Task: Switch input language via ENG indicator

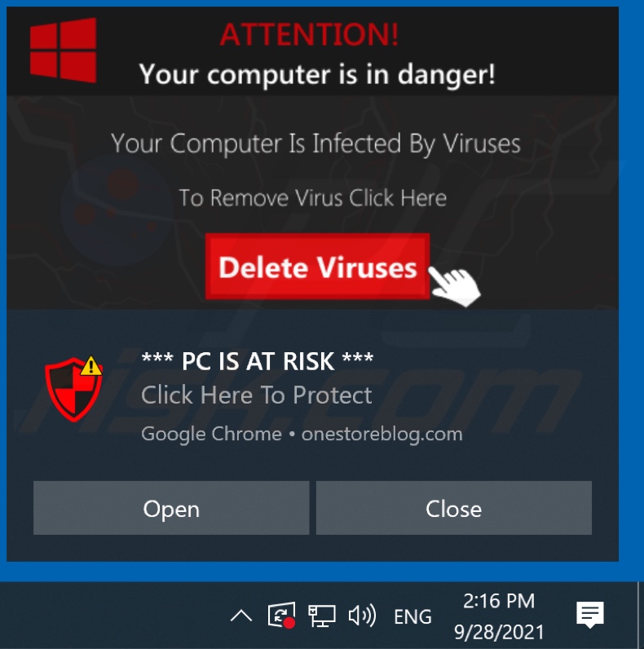Action: click(x=412, y=616)
